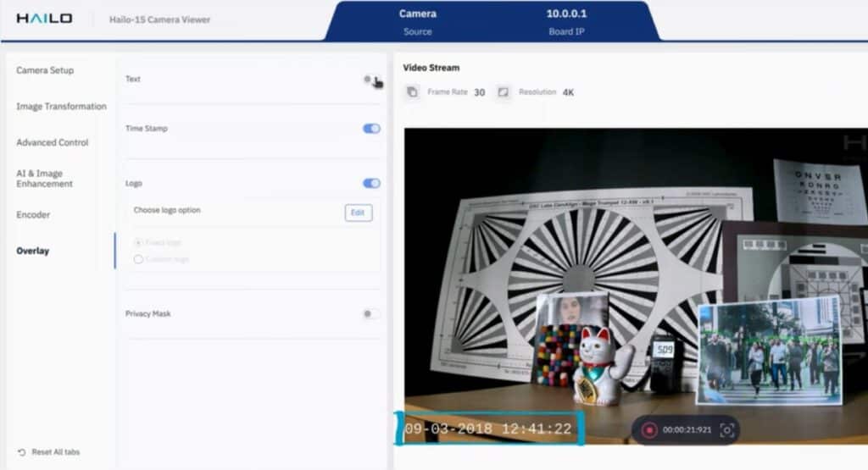This screenshot has height=470, width=868.
Task: Open the Encoder tab
Action: (x=33, y=215)
